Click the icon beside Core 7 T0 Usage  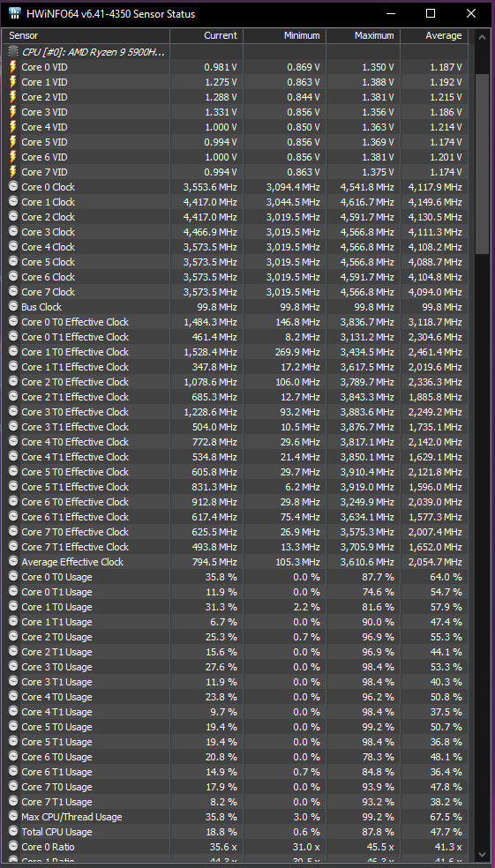coord(13,787)
